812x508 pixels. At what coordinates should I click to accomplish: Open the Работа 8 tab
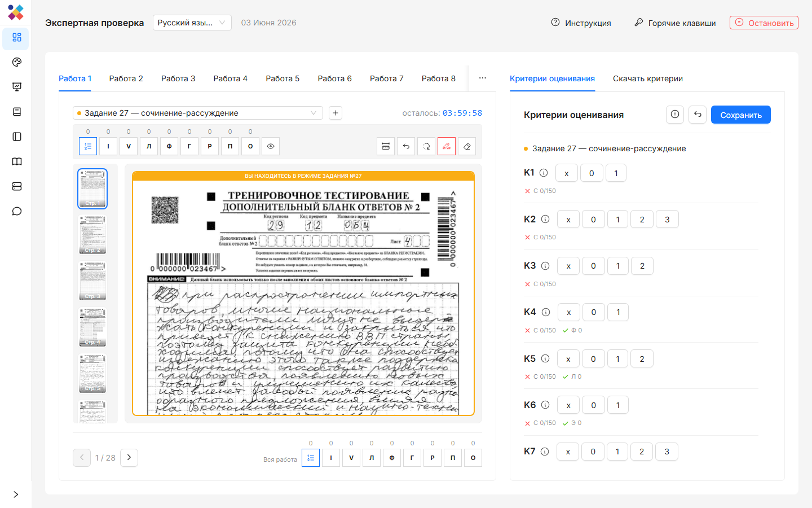click(x=439, y=78)
